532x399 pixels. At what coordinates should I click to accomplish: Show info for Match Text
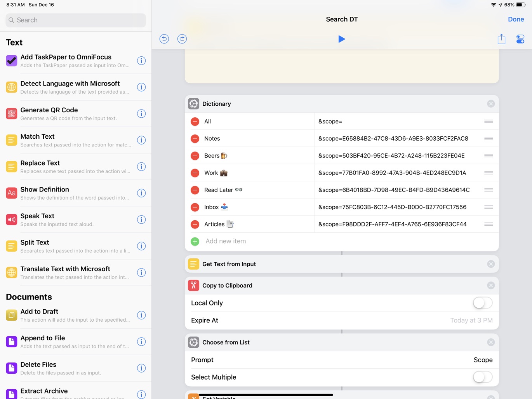[141, 140]
